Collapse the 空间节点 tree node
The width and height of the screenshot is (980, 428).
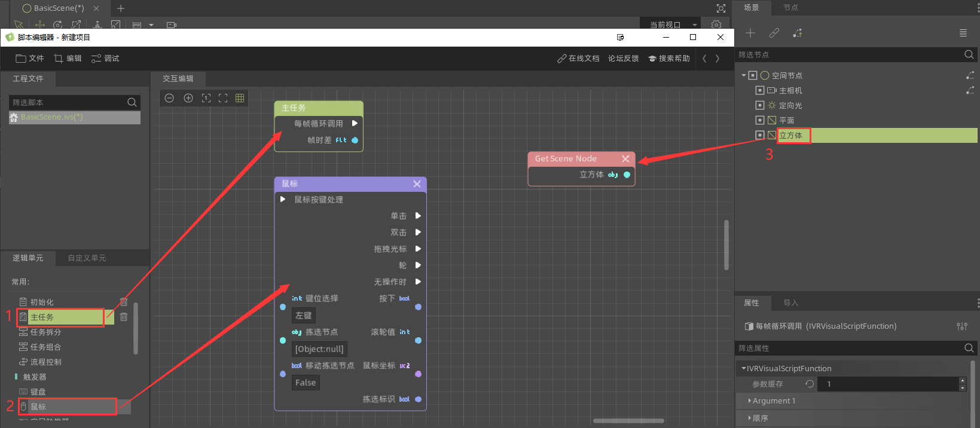coord(744,75)
